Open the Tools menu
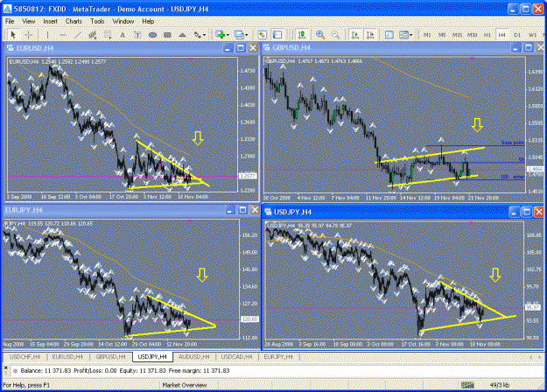547x392 pixels. (x=97, y=21)
